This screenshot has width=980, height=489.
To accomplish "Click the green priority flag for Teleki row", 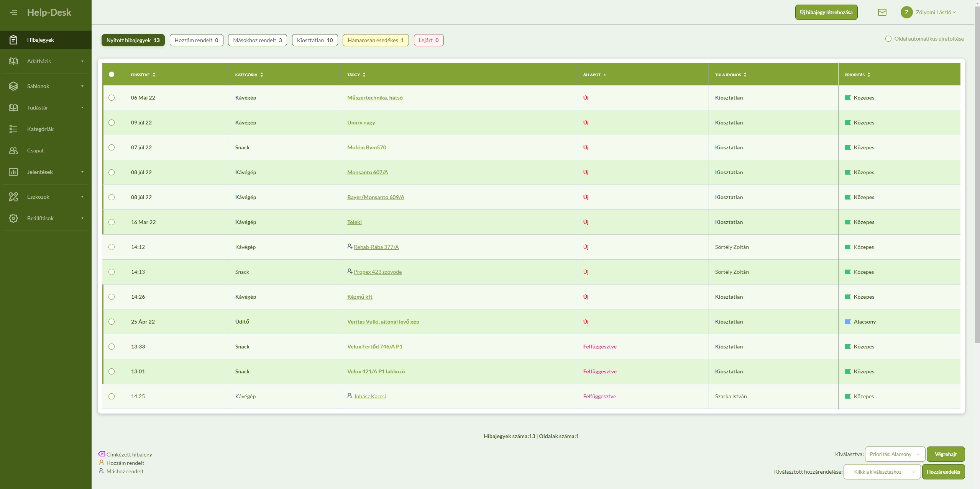I will (x=847, y=222).
